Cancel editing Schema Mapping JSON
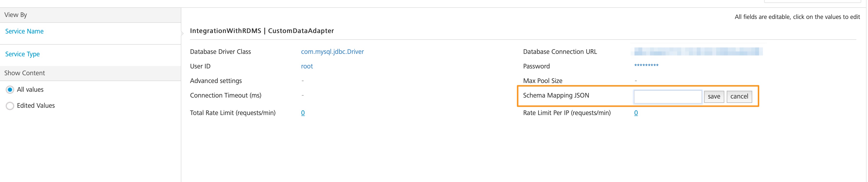The width and height of the screenshot is (868, 182). coord(739,96)
